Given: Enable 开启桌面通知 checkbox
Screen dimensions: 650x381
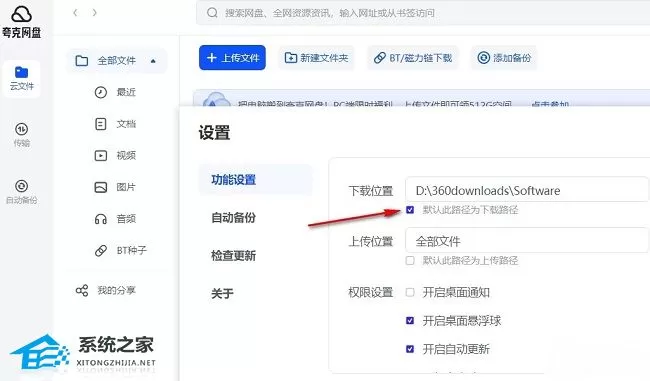Looking at the screenshot, I should (410, 292).
